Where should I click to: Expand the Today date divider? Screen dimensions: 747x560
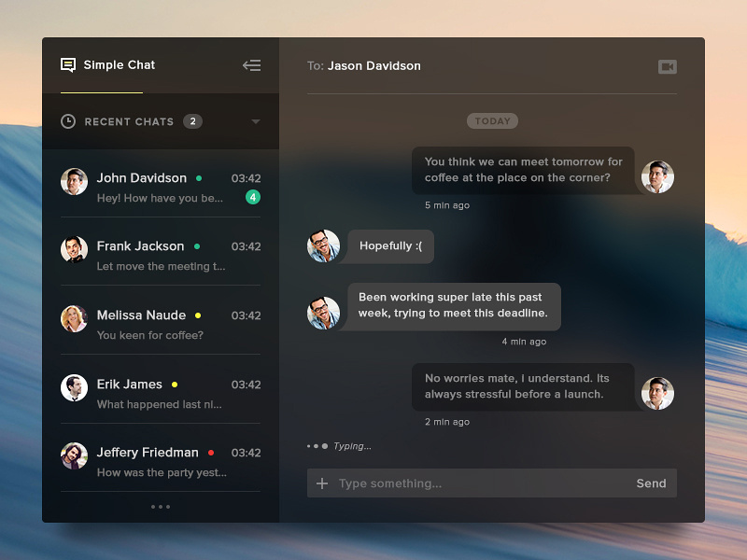pyautogui.click(x=492, y=120)
